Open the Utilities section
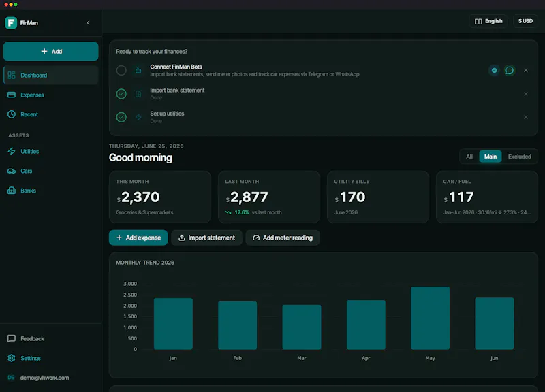Screen dimensions: 545x392 pos(50,151)
